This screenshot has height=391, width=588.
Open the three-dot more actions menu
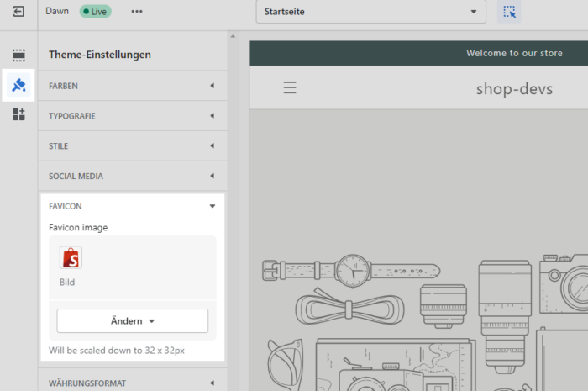tap(137, 12)
